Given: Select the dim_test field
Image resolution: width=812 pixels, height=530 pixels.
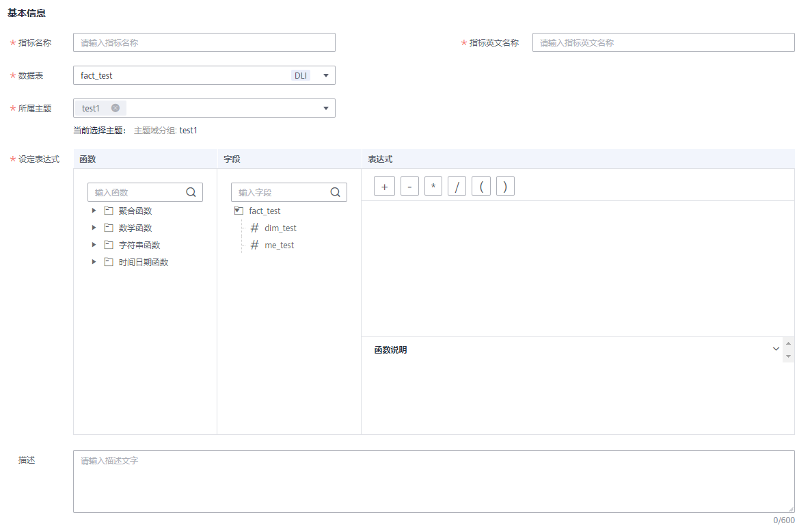Looking at the screenshot, I should click(280, 228).
